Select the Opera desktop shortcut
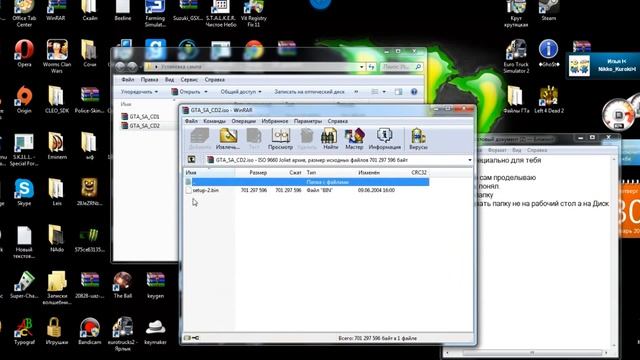Image resolution: width=640 pixels, height=360 pixels. pyautogui.click(x=24, y=53)
